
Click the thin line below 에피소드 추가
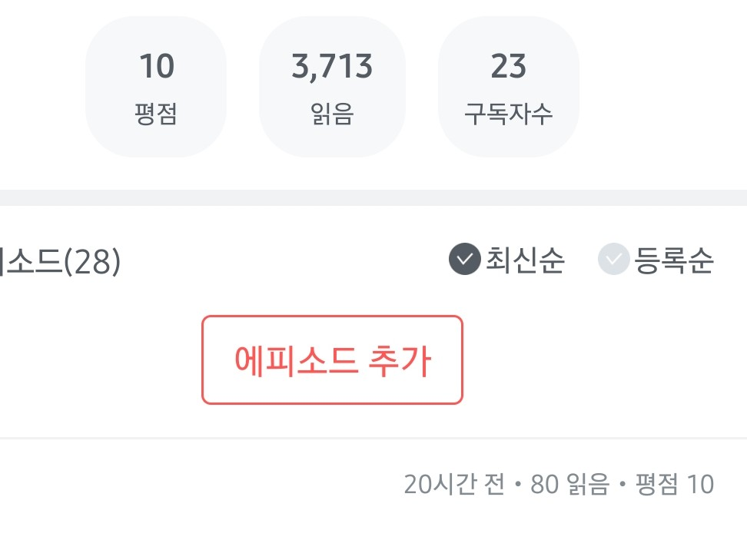click(373, 438)
